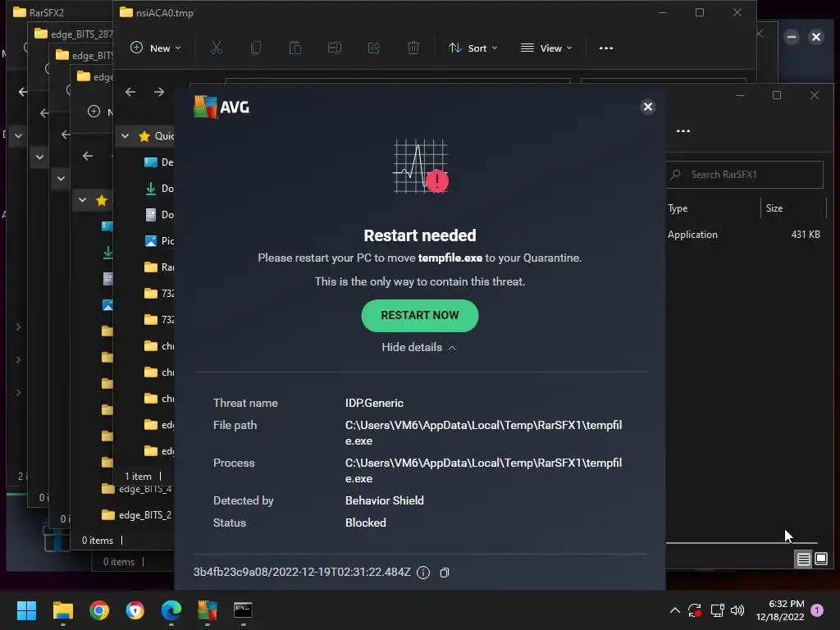This screenshot has height=630, width=840.
Task: Go forward in nsiACA0.tmp window
Action: [159, 92]
